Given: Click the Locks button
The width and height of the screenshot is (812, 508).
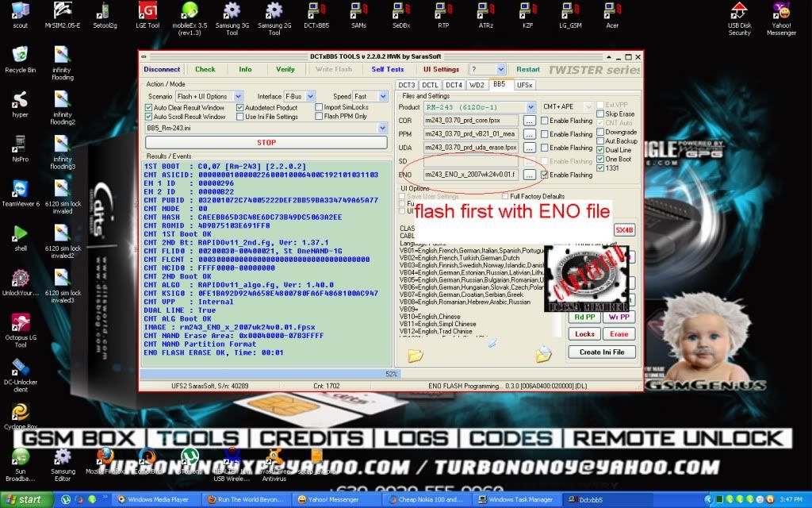Looking at the screenshot, I should (584, 334).
